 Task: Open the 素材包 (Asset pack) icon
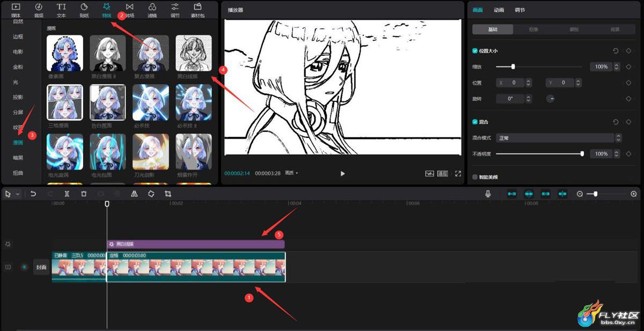[x=198, y=6]
